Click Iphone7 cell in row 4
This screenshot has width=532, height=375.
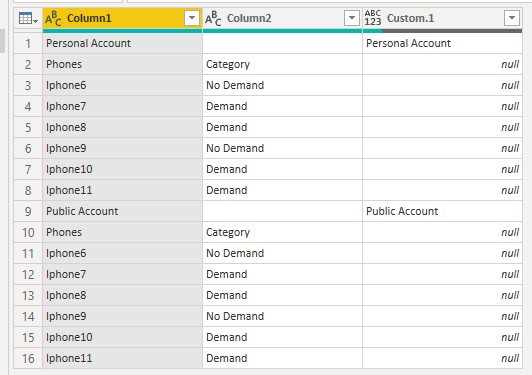[x=122, y=107]
